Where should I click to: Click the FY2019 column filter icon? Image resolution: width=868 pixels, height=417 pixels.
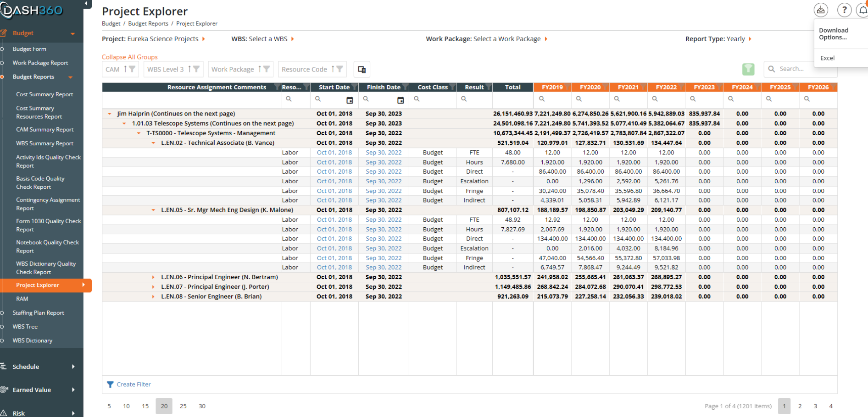pos(568,88)
